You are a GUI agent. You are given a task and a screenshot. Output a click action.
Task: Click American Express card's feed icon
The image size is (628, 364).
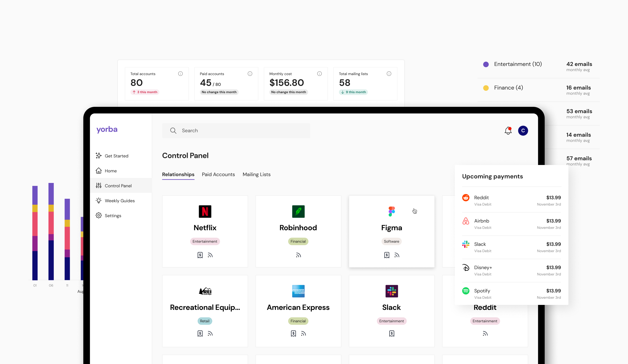point(303,334)
